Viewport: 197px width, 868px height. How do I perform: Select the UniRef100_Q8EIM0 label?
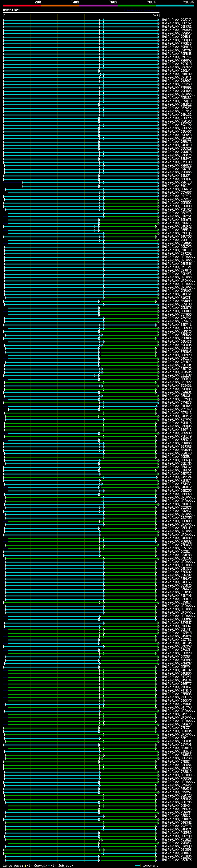(x=177, y=464)
